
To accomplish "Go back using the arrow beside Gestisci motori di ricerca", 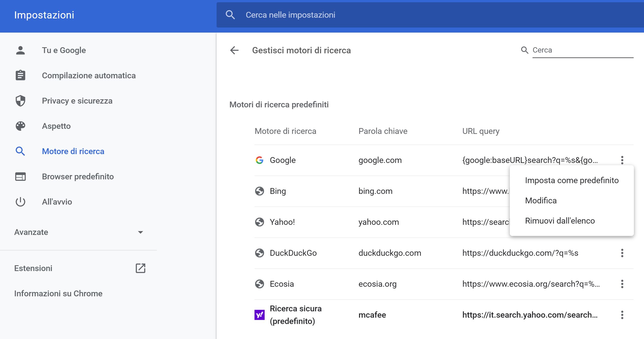I will [234, 50].
